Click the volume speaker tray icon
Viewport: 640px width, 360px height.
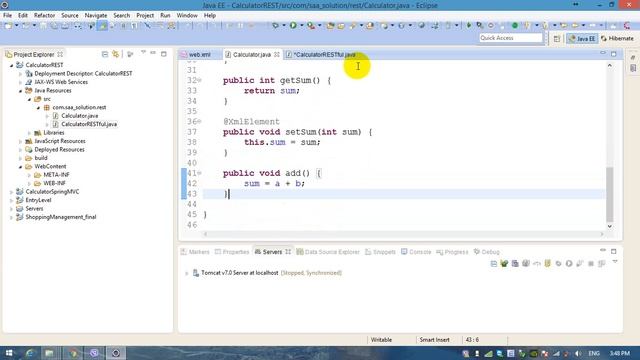click(x=578, y=353)
